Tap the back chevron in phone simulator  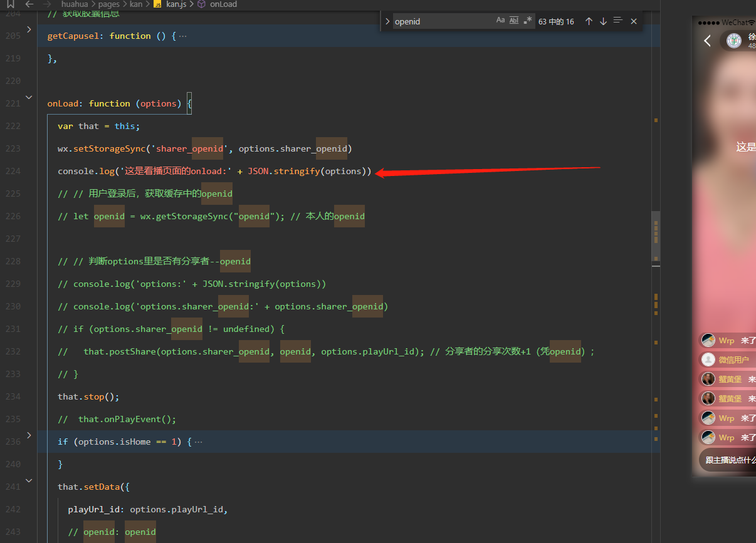(x=707, y=41)
